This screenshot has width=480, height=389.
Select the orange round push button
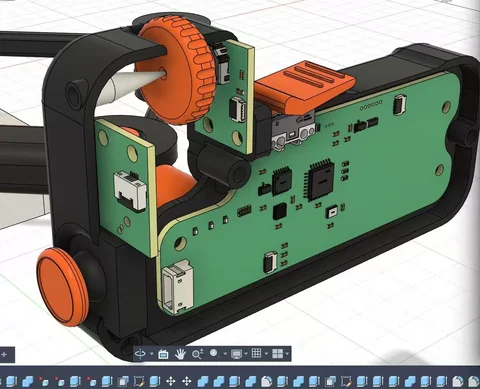[x=62, y=287]
